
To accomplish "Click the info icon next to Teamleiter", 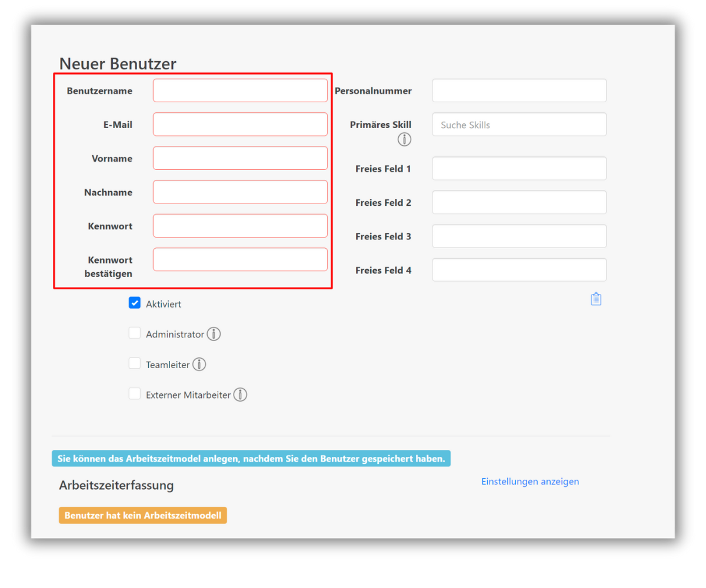I will click(x=199, y=365).
